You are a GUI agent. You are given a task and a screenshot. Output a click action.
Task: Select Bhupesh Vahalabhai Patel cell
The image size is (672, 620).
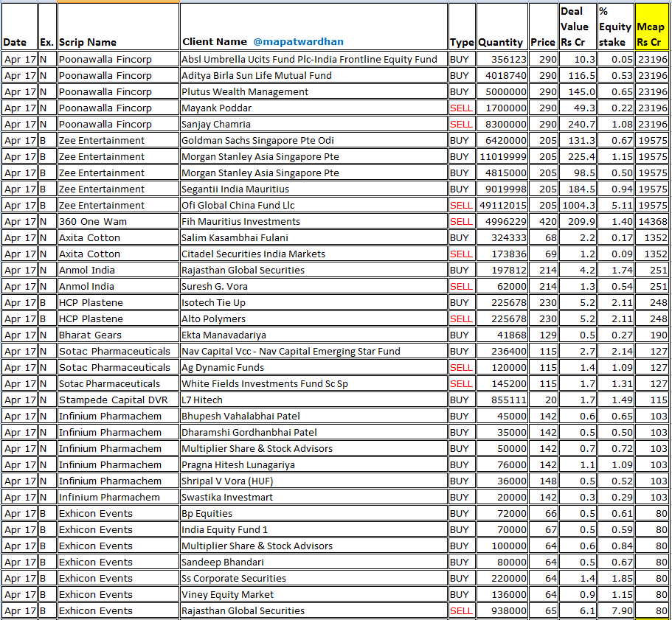tap(314, 416)
